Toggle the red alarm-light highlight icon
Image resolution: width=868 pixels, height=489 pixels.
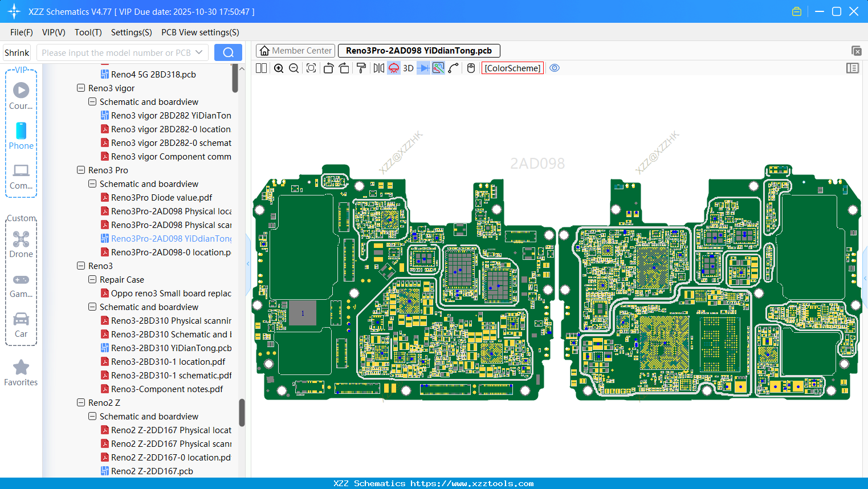[x=394, y=68]
